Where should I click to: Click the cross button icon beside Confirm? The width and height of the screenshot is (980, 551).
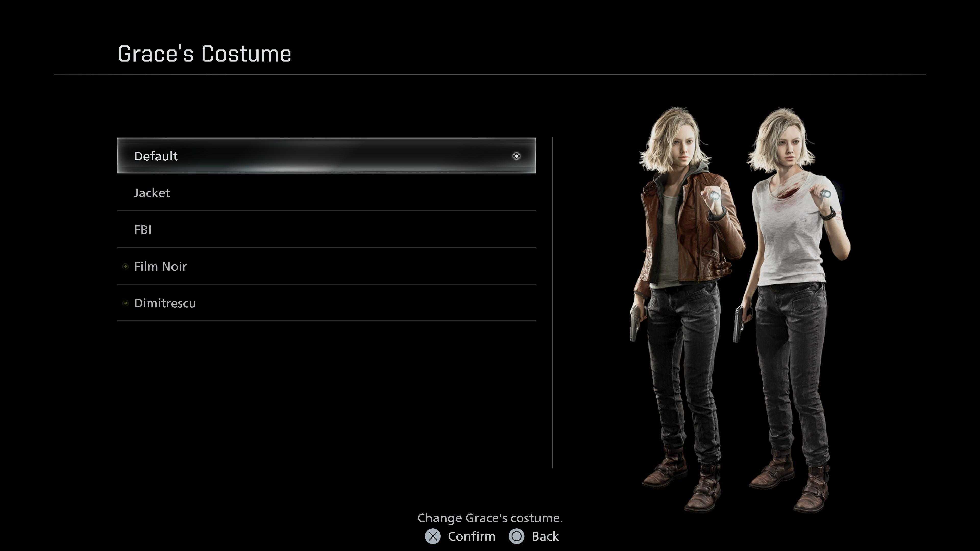point(433,536)
